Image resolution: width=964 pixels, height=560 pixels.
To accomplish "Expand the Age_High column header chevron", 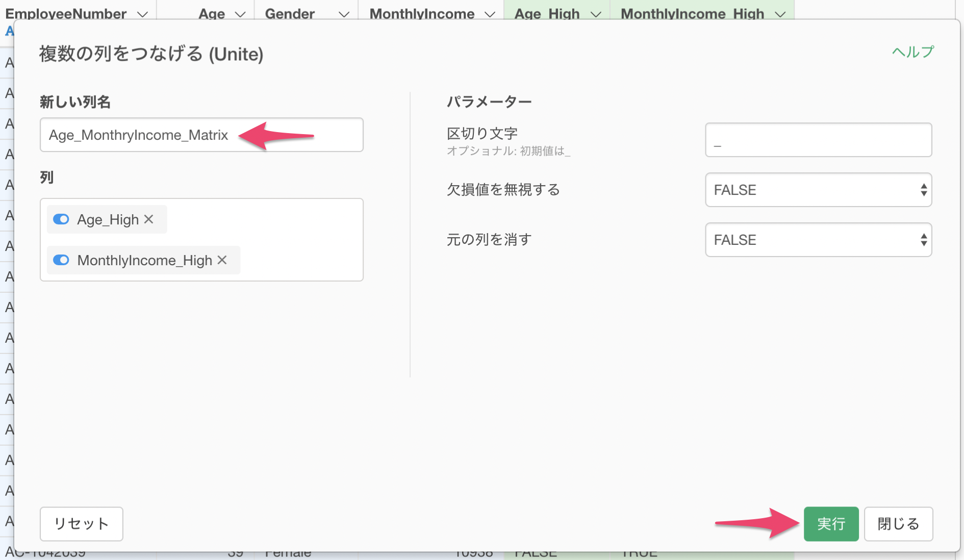I will [595, 14].
